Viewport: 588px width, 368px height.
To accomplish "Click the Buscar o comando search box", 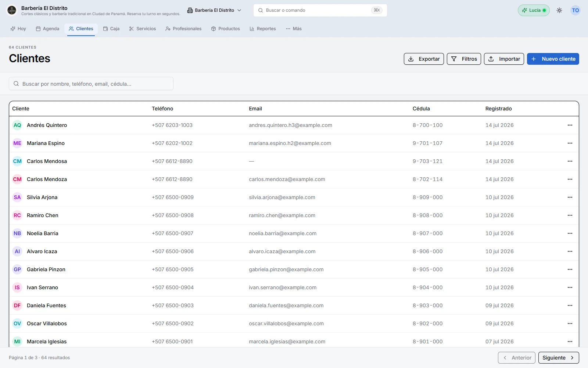I will pos(320,10).
